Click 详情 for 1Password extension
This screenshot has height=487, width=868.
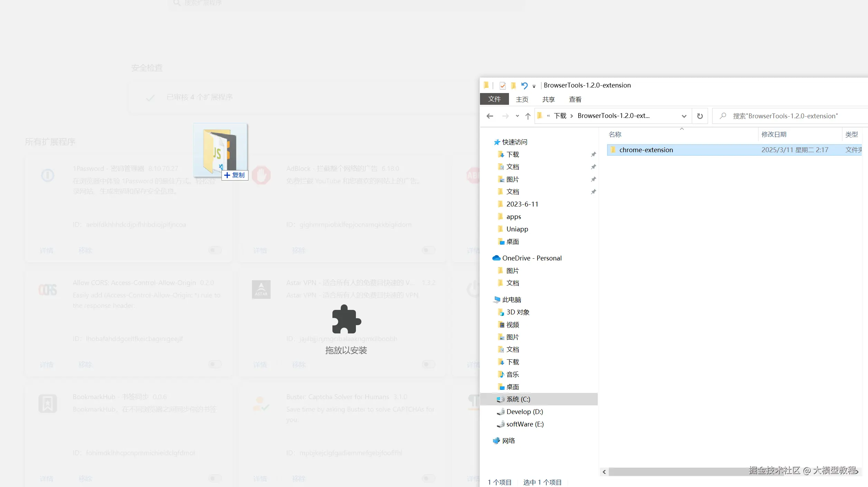(x=47, y=250)
